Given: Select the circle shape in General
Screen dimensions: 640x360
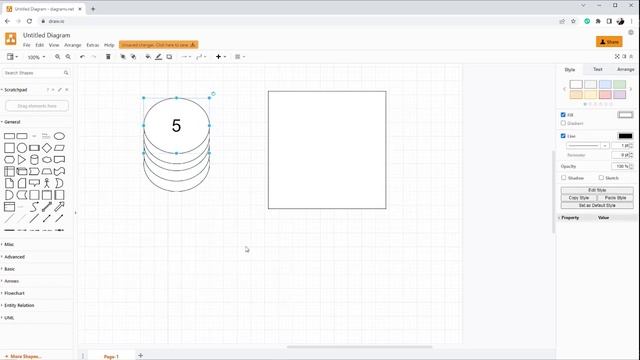Looking at the screenshot, I should point(22,148).
